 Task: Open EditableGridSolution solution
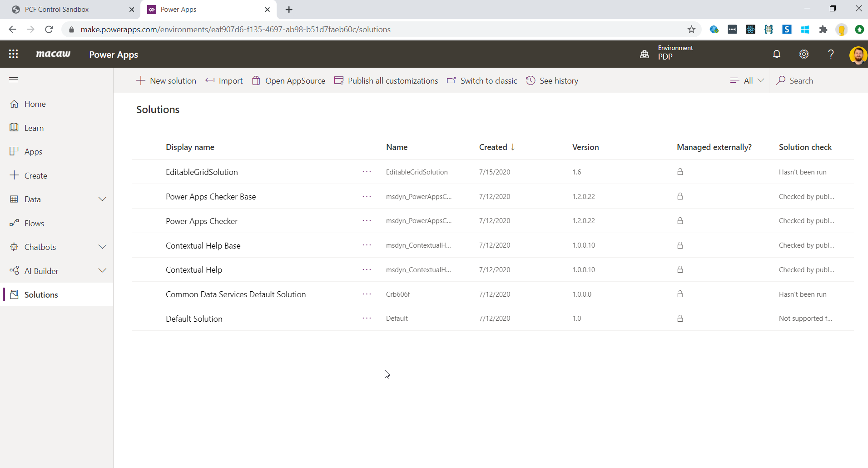202,172
